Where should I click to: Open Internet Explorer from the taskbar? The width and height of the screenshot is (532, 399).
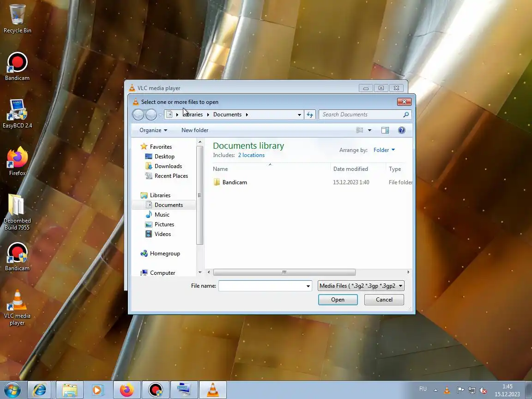click(39, 390)
